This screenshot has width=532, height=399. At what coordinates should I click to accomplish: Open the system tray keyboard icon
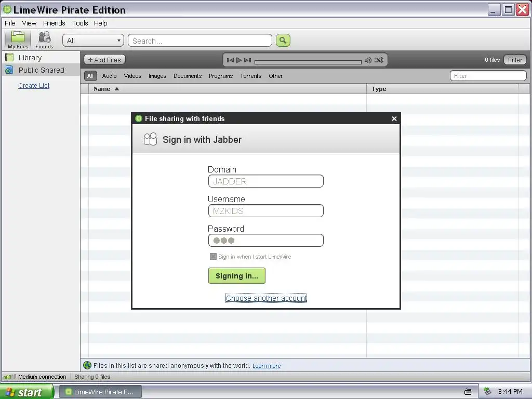point(468,392)
